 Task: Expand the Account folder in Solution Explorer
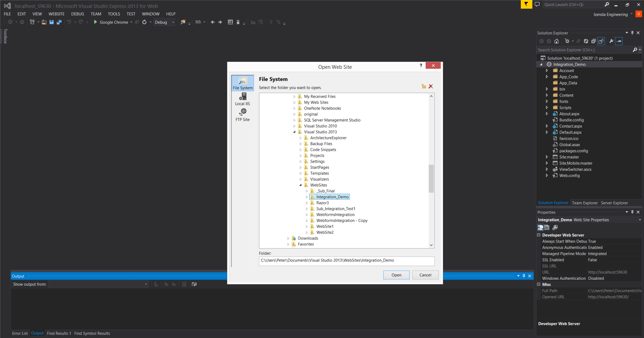547,71
